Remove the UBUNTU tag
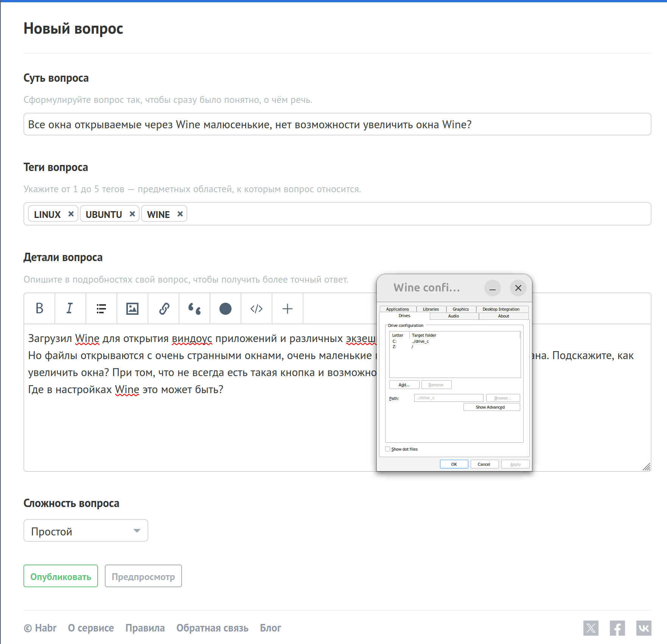The image size is (667, 644). [x=132, y=214]
